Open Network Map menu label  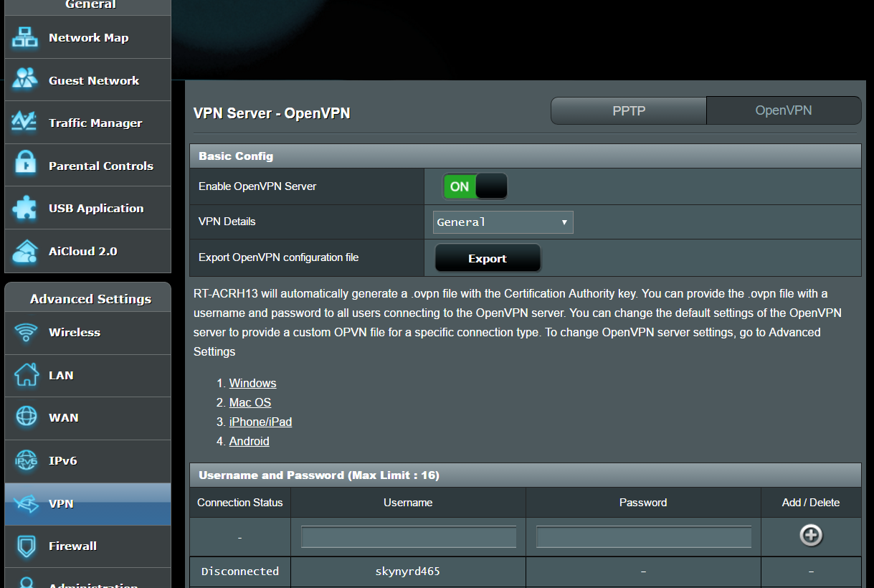88,38
